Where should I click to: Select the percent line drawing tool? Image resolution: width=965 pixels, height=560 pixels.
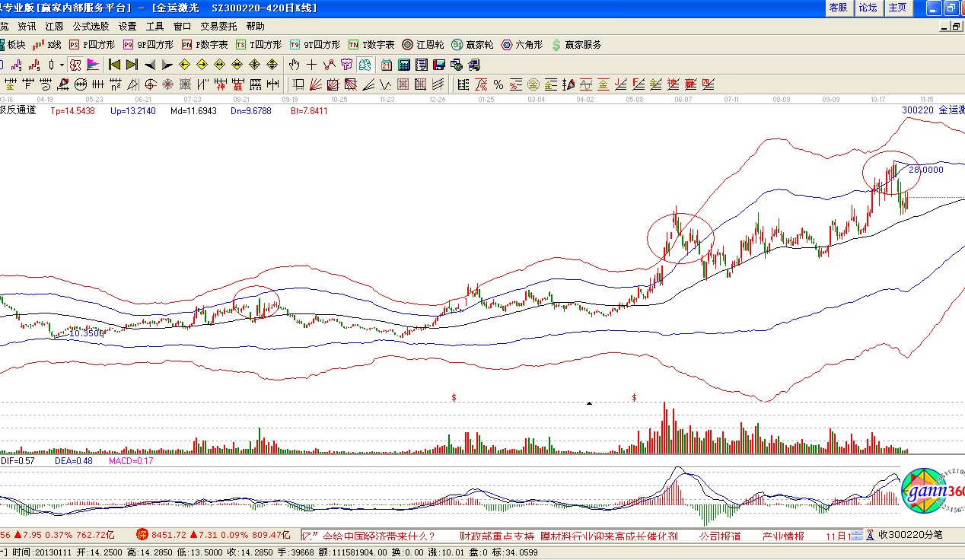pyautogui.click(x=498, y=84)
